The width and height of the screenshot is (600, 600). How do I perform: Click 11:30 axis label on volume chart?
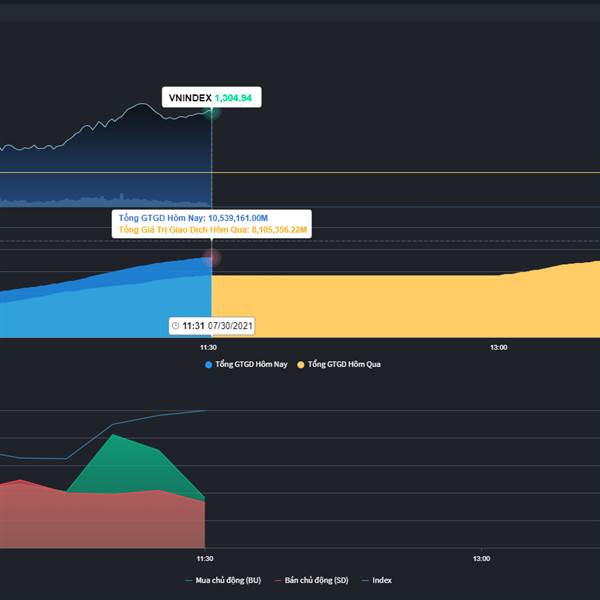pos(208,347)
